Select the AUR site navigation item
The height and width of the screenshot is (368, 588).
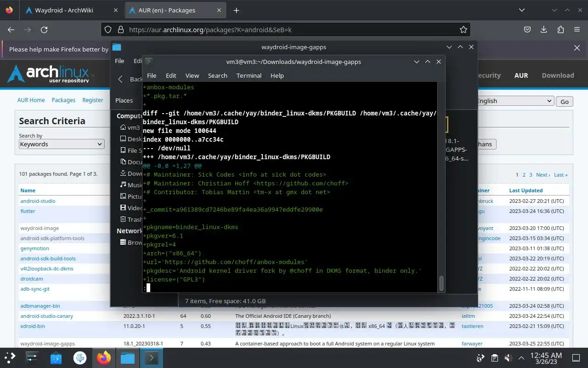click(521, 75)
